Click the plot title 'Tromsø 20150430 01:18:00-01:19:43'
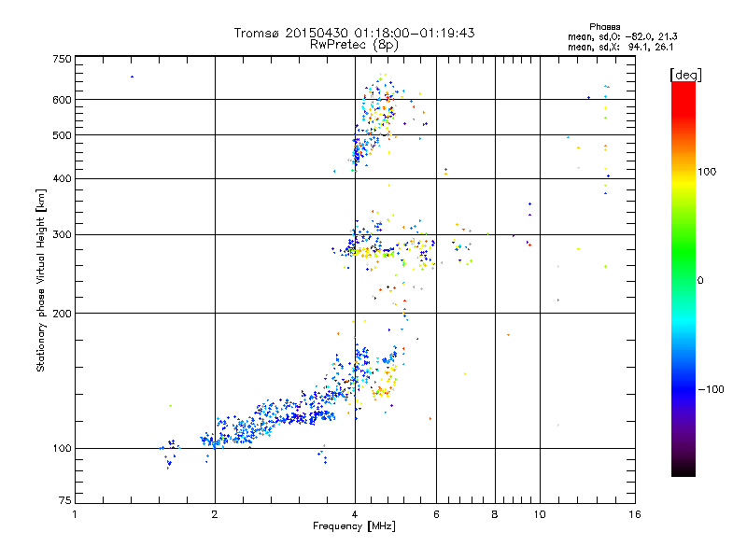747x560 pixels. [x=354, y=33]
